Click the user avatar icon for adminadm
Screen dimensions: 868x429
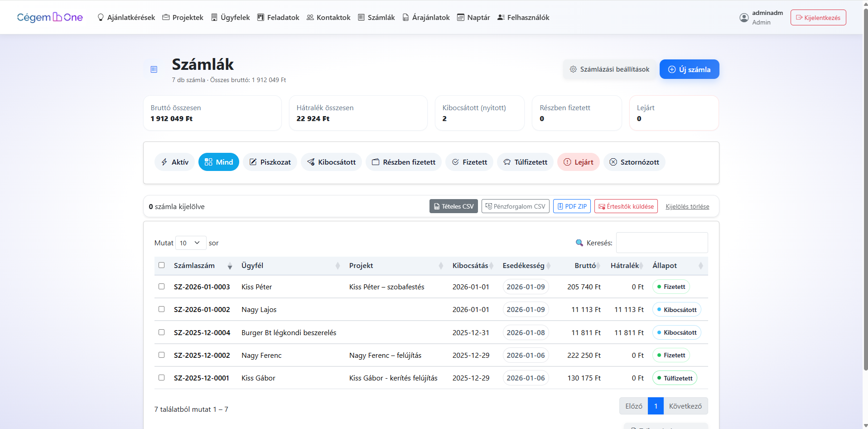click(744, 18)
